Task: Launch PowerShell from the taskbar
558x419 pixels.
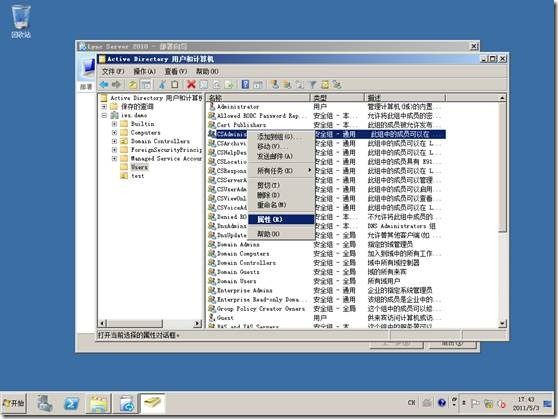Action: (71, 404)
